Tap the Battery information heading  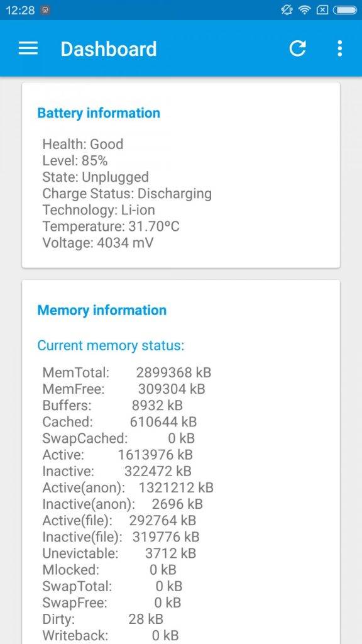[x=99, y=113]
